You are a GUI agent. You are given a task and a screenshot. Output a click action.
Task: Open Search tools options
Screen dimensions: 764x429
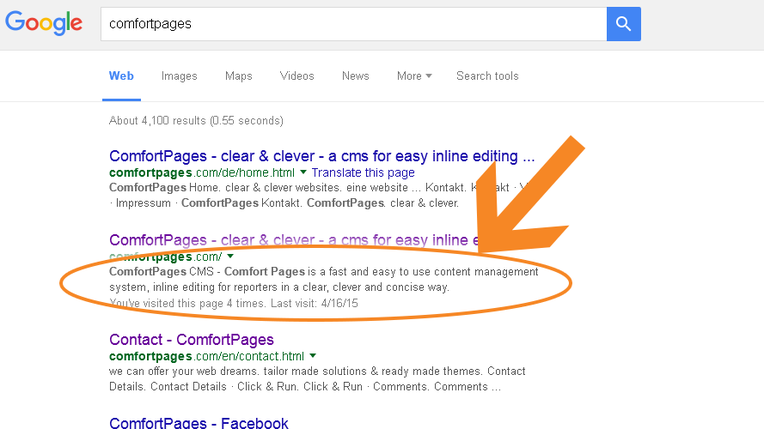pyautogui.click(x=487, y=76)
